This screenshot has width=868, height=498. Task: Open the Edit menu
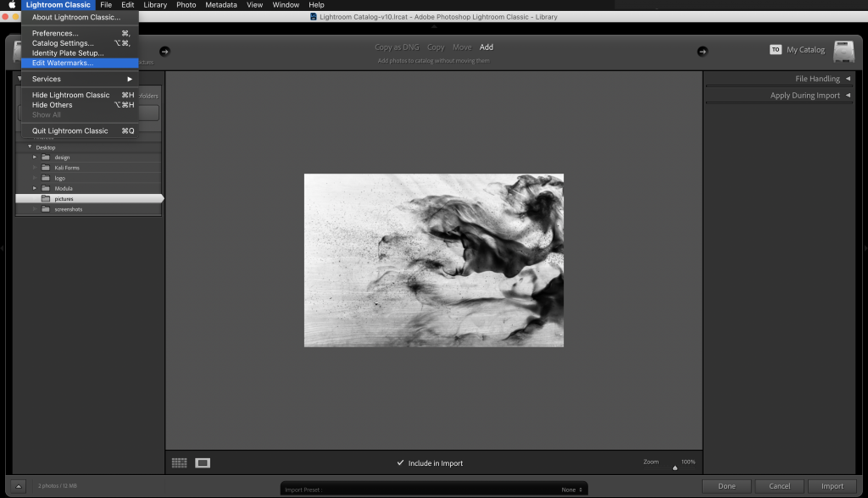click(x=128, y=4)
